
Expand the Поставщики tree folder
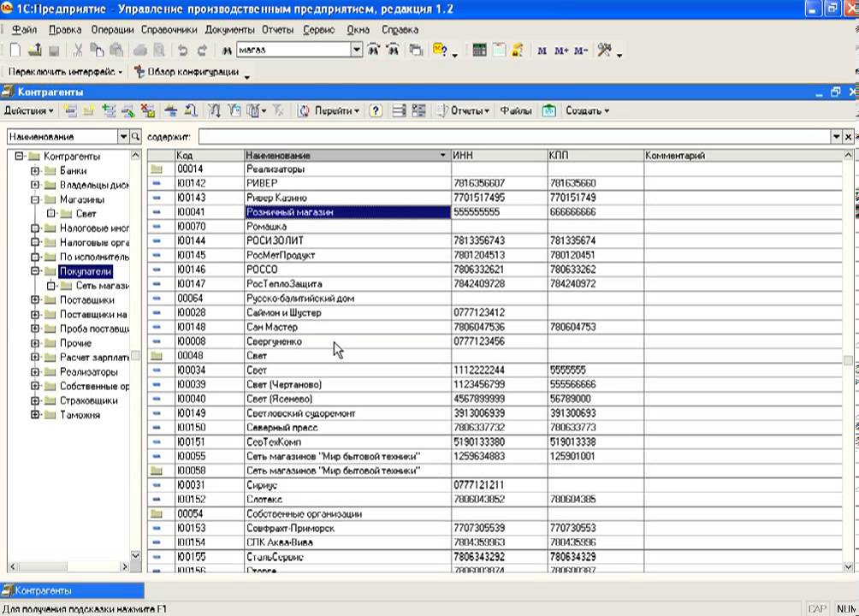point(35,300)
